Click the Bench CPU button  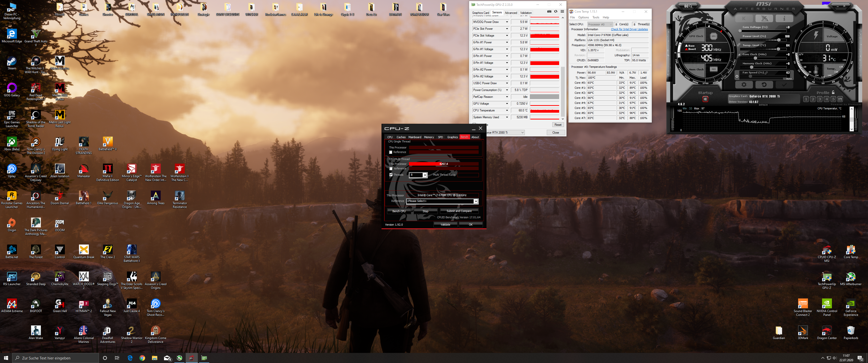coord(399,211)
